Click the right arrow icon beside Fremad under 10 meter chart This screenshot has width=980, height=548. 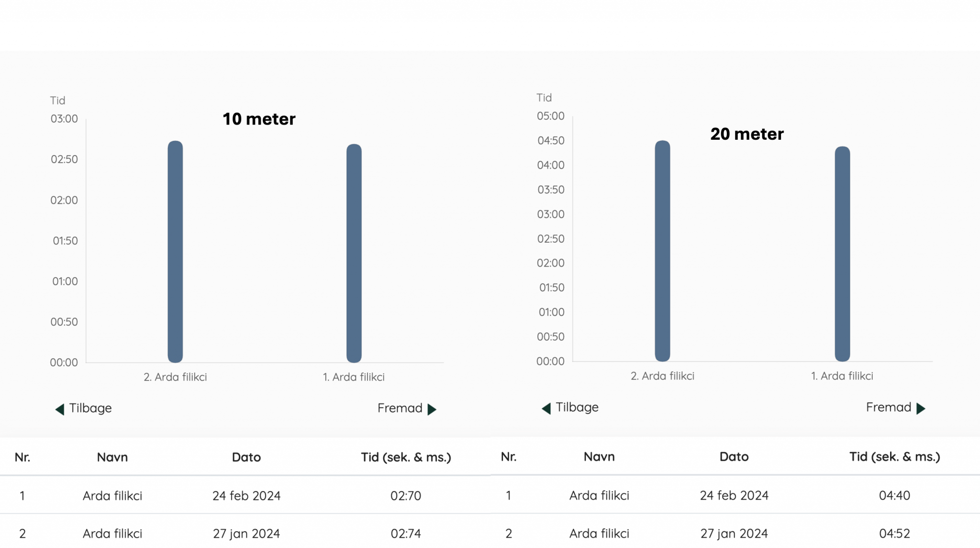(x=432, y=409)
